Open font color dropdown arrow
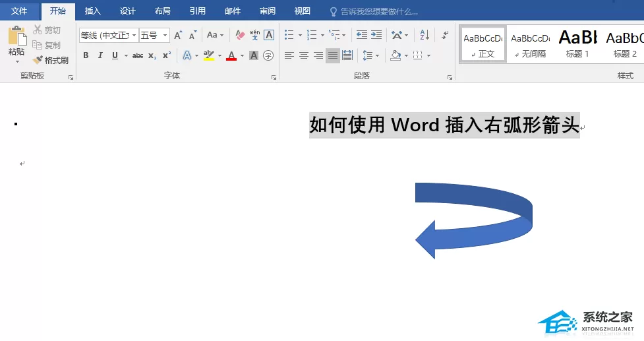The image size is (644, 341). tap(242, 55)
